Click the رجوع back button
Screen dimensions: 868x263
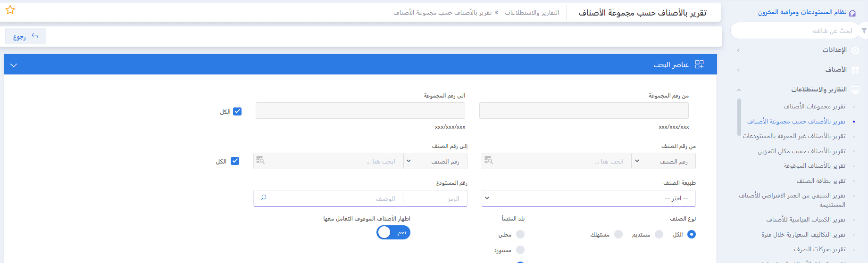pyautogui.click(x=25, y=36)
